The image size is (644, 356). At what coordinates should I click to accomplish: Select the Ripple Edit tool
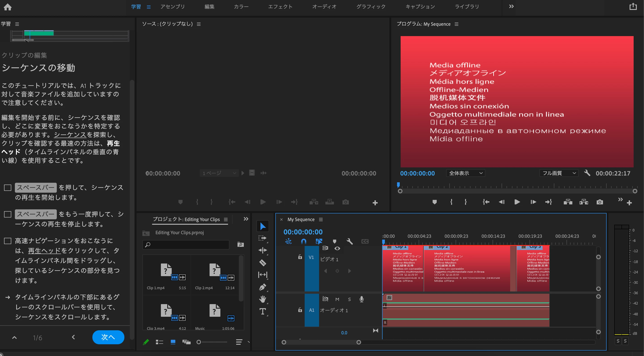(x=263, y=250)
